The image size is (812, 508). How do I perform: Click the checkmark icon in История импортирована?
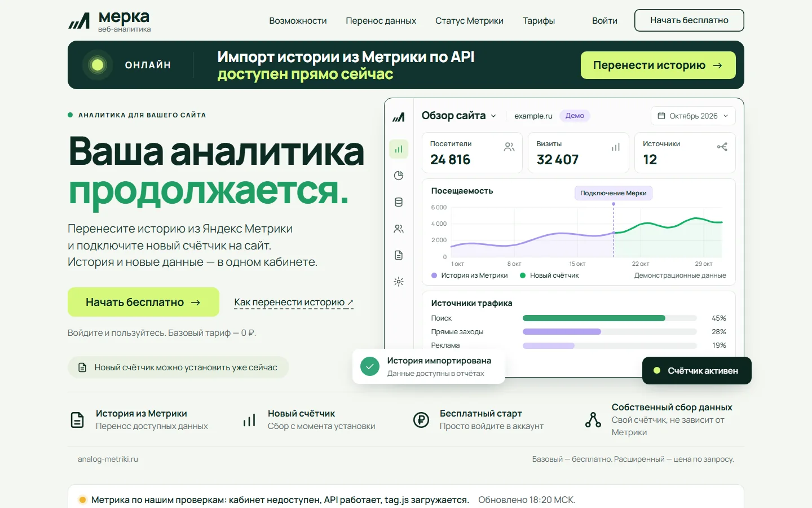pyautogui.click(x=370, y=367)
